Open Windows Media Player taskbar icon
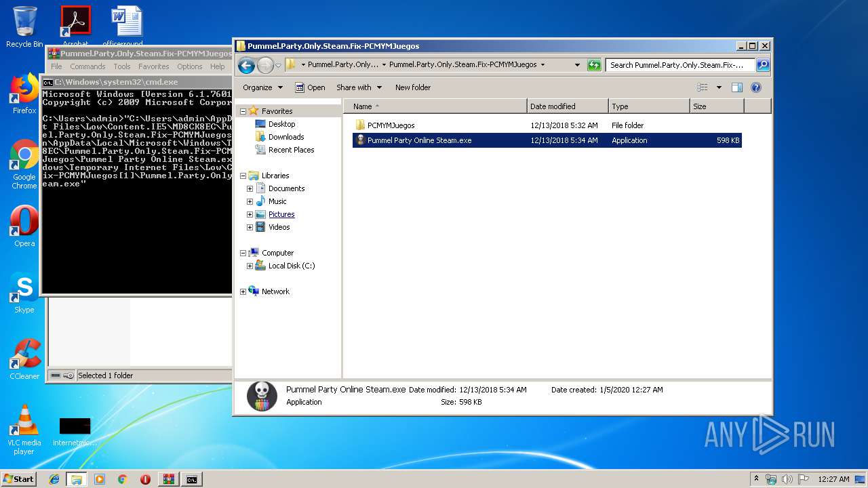Screen dimensions: 868x488 [100, 479]
